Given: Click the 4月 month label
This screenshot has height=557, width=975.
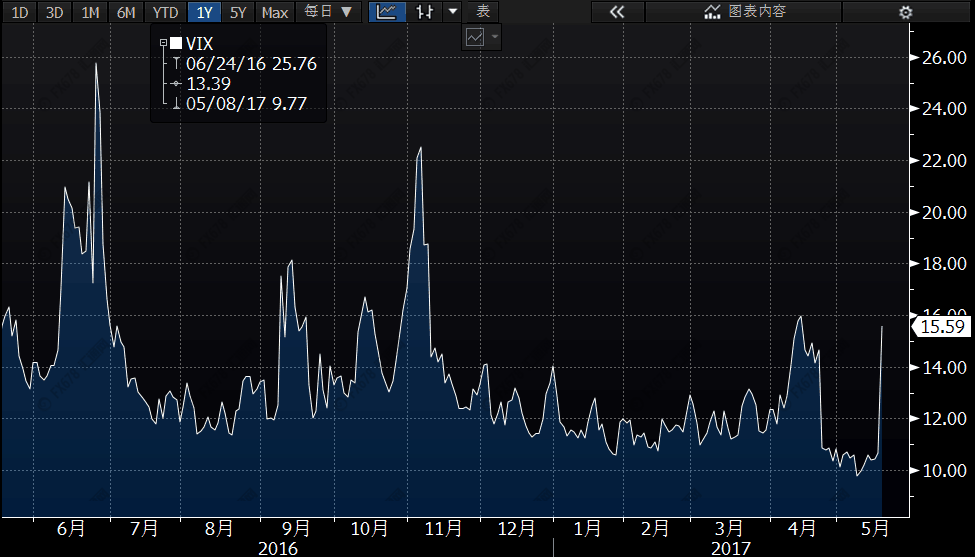Looking at the screenshot, I should pos(802,528).
